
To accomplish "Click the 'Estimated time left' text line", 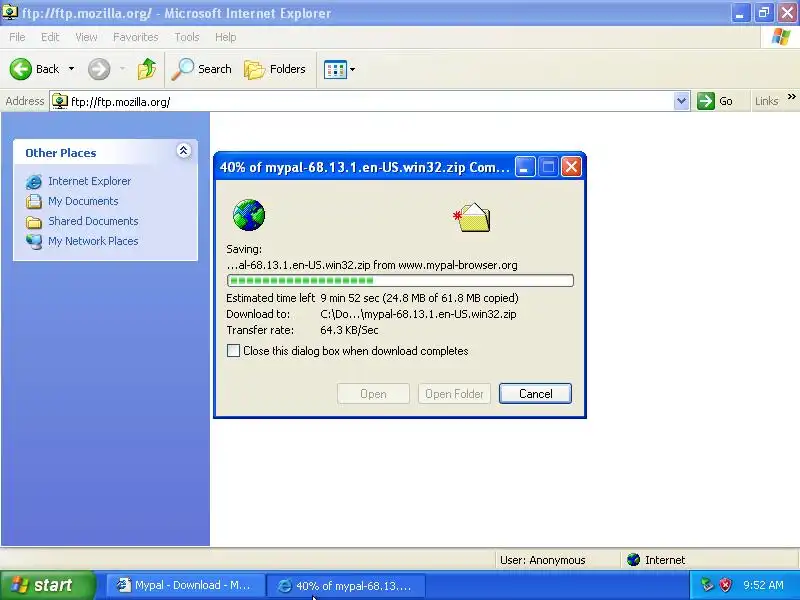I will 372,298.
